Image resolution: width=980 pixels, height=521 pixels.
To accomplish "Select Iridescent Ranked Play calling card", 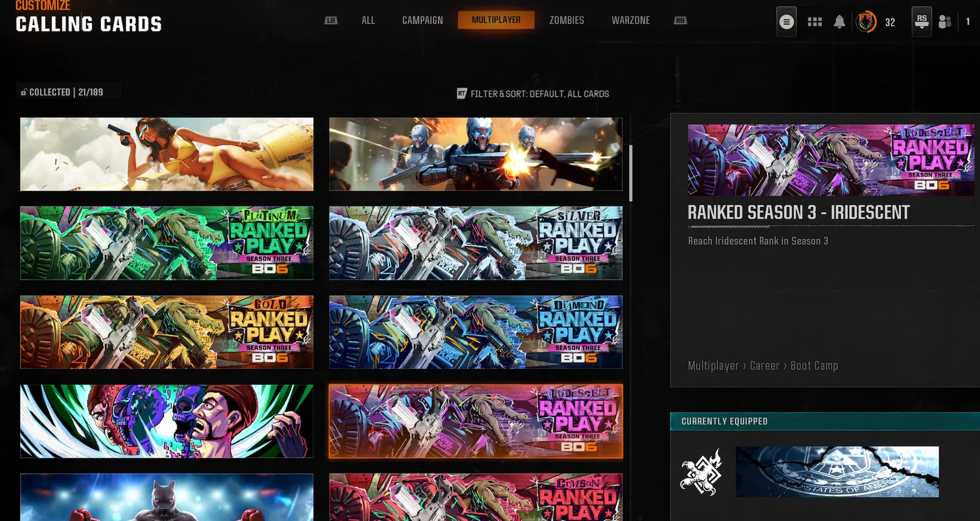I will pos(476,421).
